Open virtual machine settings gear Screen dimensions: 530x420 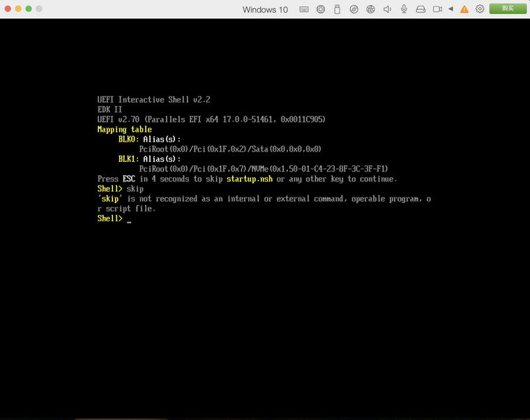pos(480,9)
